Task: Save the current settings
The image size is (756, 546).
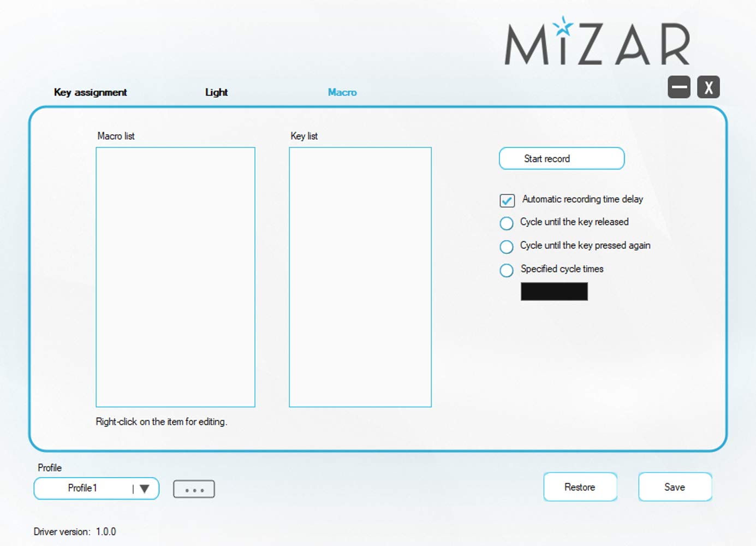Action: coord(675,486)
